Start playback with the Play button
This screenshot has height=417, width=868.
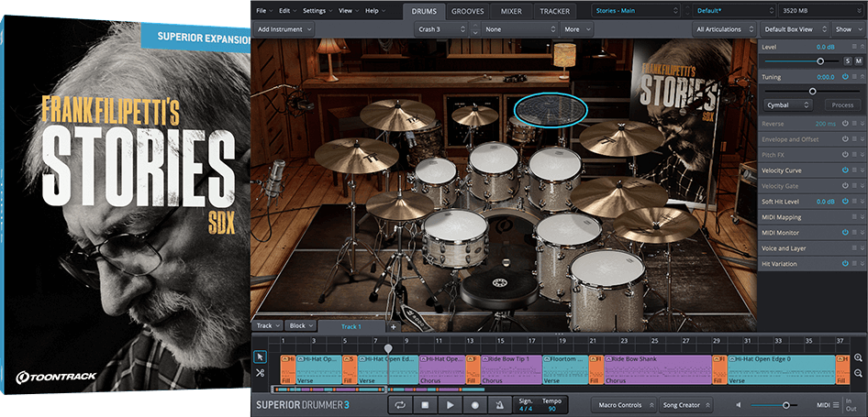pos(450,404)
